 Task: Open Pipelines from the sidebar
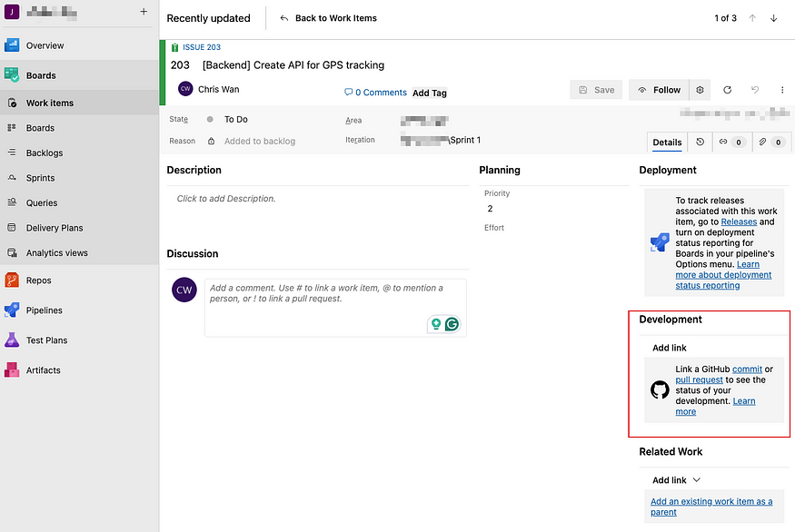coord(44,310)
